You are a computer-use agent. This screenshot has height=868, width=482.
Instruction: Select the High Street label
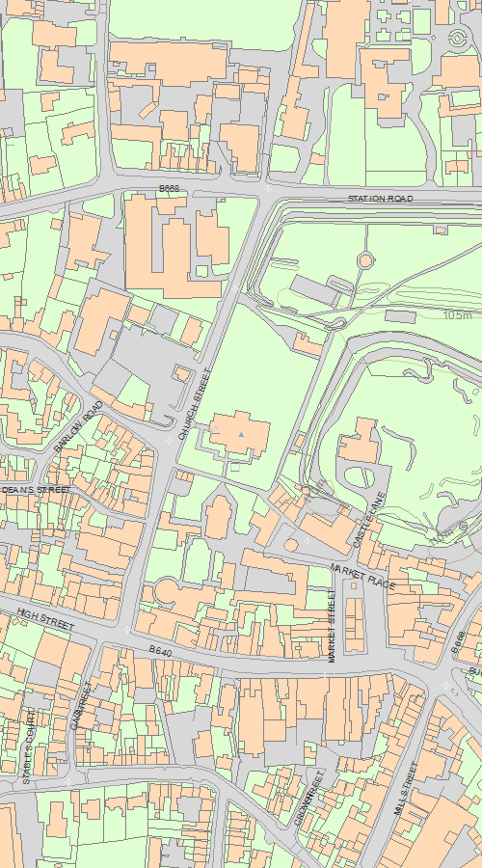click(x=45, y=619)
